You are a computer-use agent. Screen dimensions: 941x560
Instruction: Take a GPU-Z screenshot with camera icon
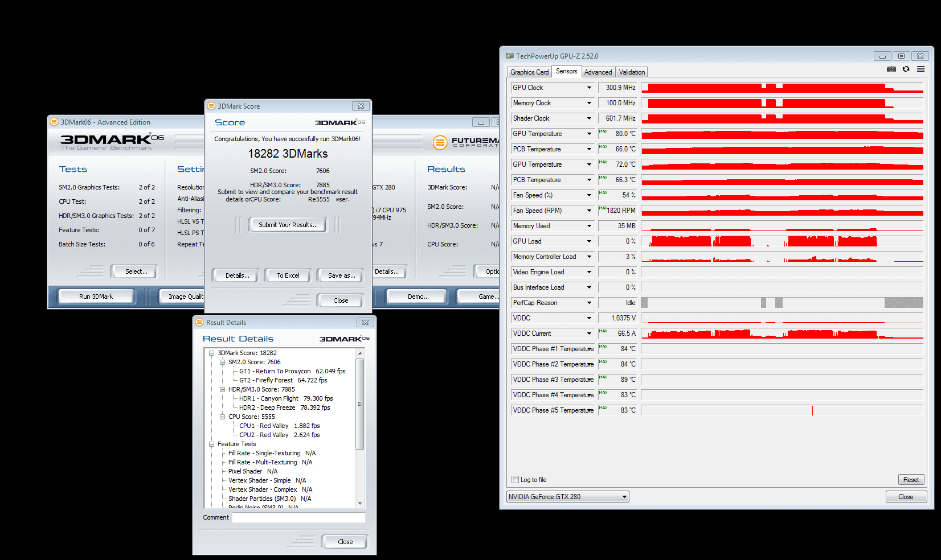coord(891,69)
